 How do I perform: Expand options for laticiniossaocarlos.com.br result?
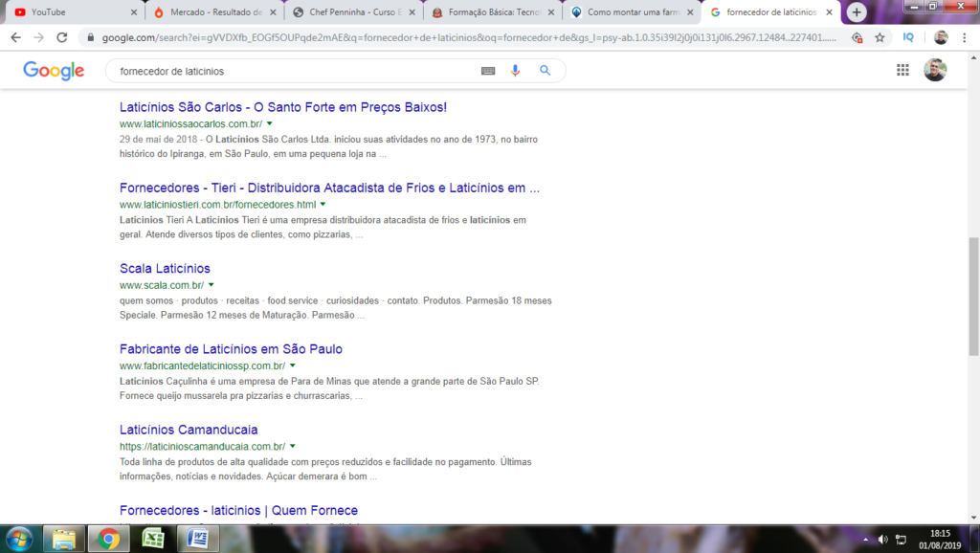269,123
